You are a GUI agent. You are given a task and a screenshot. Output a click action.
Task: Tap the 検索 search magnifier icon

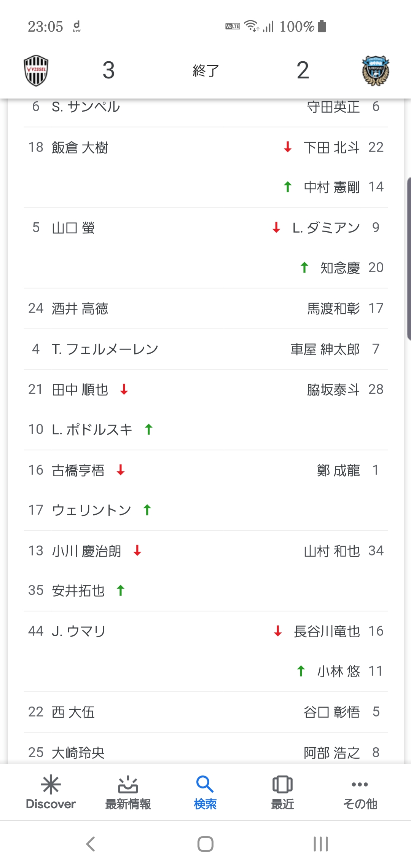click(205, 784)
